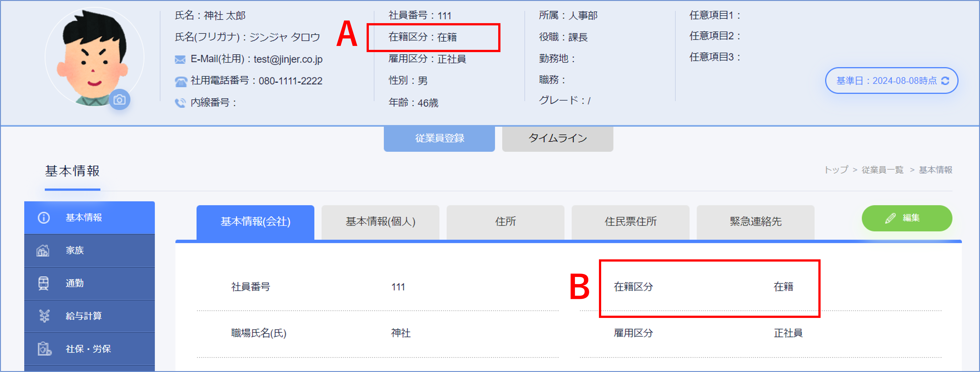Click the info icon in 基本情報 sidebar
This screenshot has height=372, width=980.
[44, 218]
